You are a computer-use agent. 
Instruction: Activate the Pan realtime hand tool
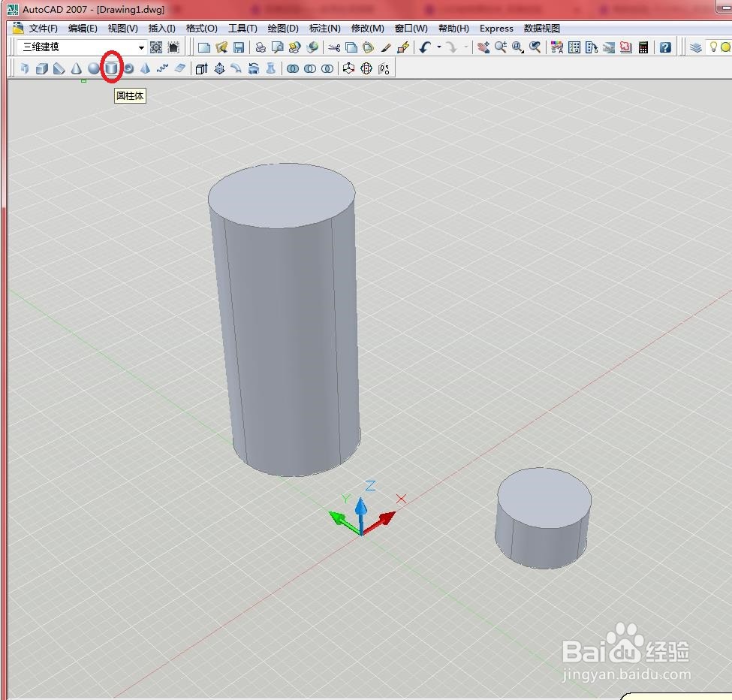[483, 47]
